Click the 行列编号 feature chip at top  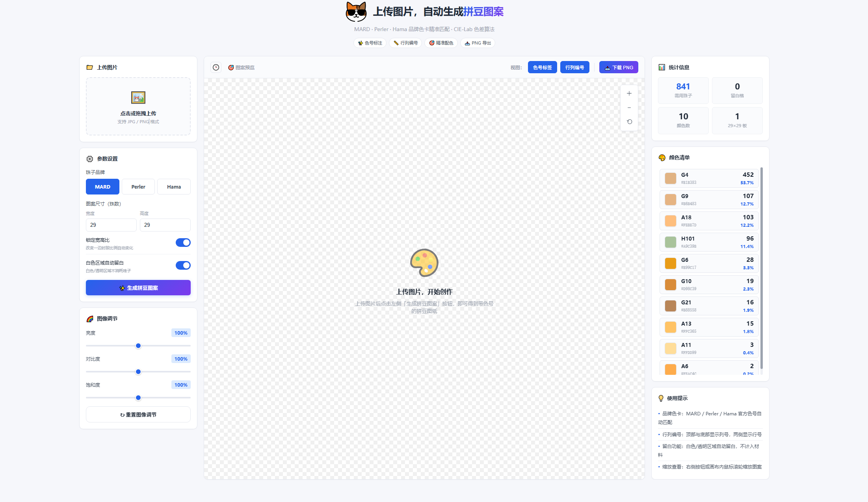click(405, 43)
